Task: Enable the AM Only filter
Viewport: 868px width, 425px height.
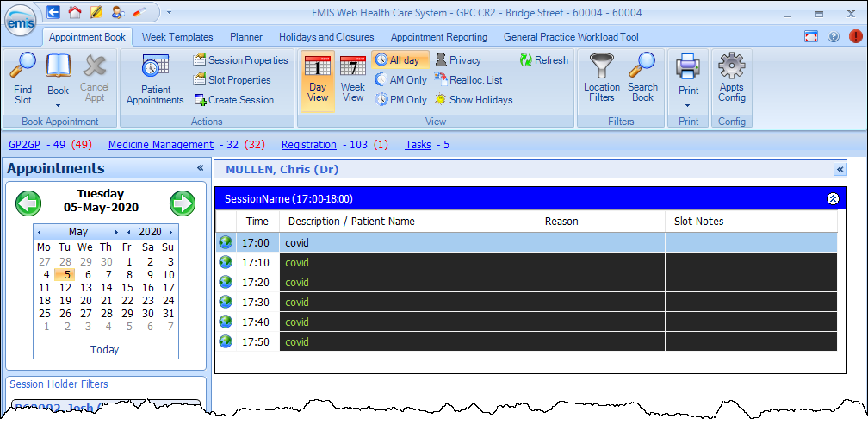Action: click(400, 80)
